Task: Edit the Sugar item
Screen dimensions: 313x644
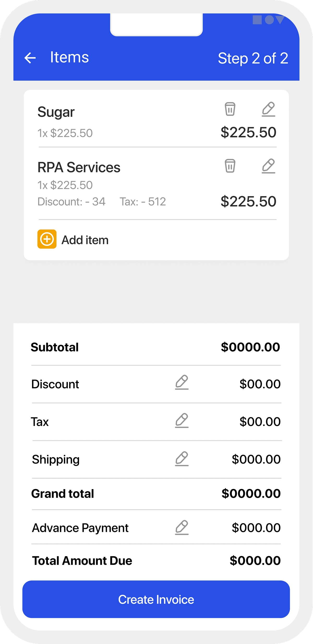Action: click(x=268, y=109)
